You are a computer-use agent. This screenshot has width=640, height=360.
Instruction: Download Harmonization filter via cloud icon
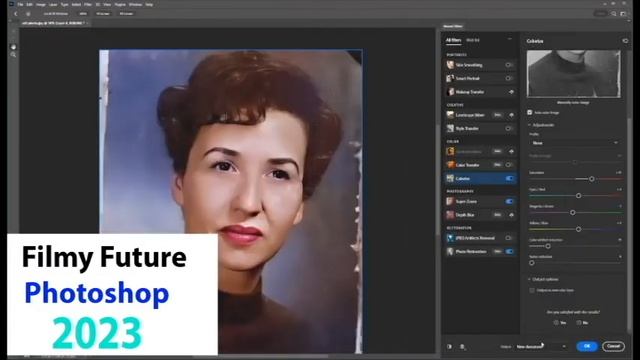(511, 151)
